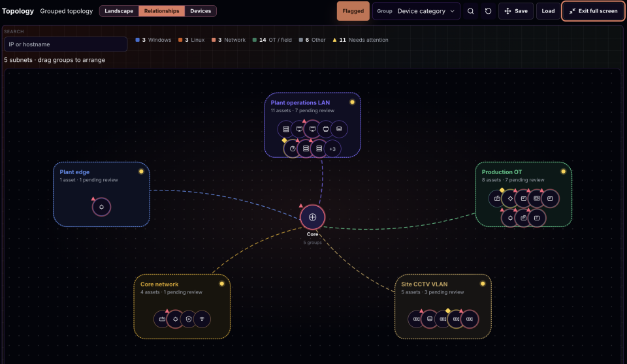
Task: Click the yellow status dot on Production OT
Action: tap(564, 172)
